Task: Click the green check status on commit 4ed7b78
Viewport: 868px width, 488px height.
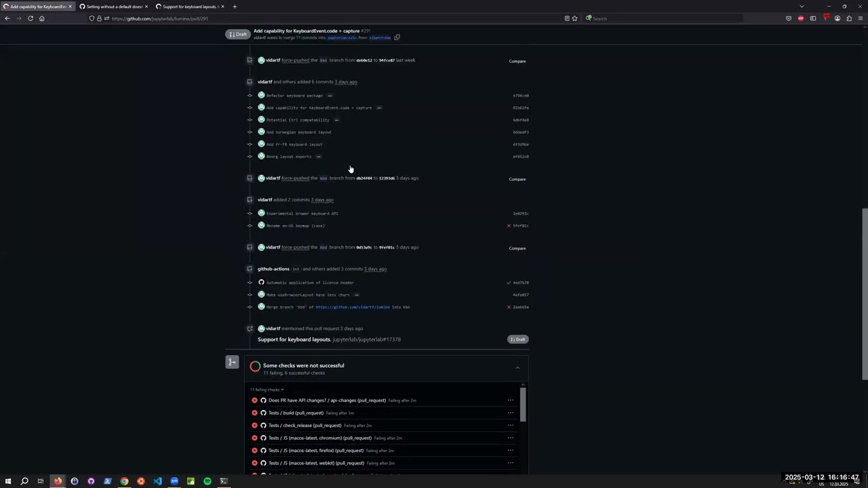Action: [x=509, y=283]
